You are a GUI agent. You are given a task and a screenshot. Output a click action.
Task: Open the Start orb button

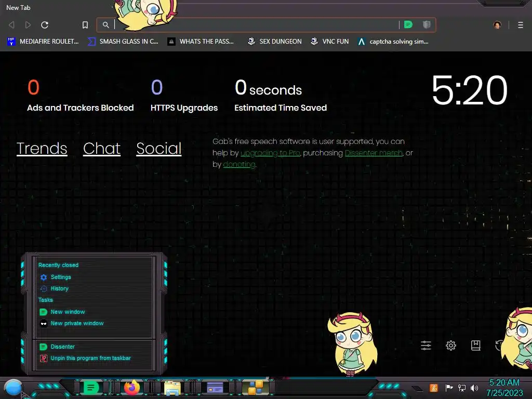point(14,389)
